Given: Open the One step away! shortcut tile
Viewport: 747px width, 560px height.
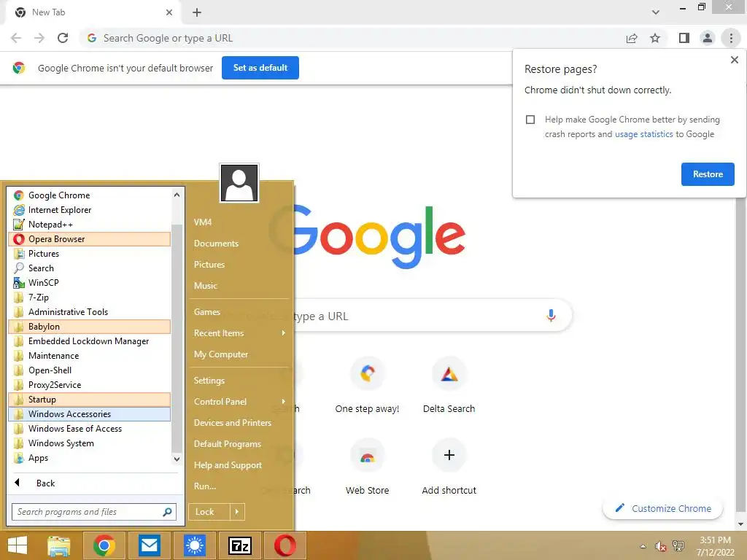Looking at the screenshot, I should (368, 386).
